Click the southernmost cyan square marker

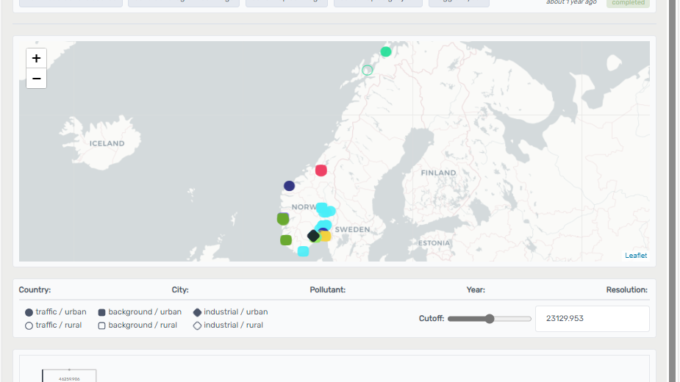pos(303,251)
